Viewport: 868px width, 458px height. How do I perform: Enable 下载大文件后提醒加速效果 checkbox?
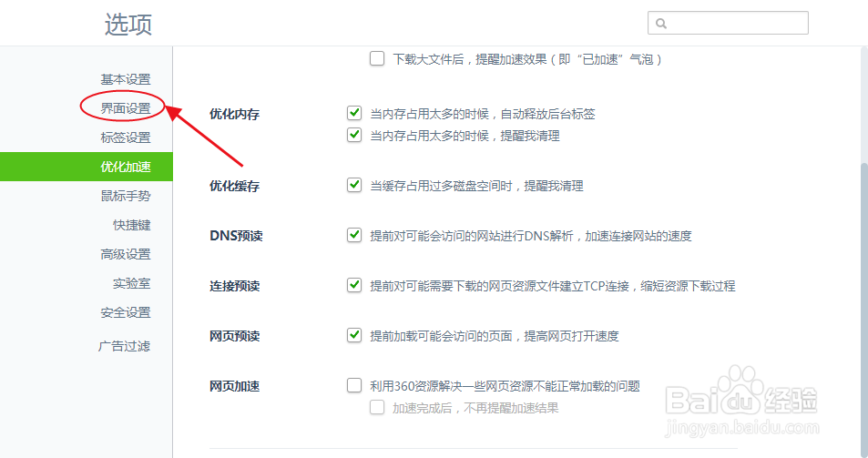tap(377, 58)
